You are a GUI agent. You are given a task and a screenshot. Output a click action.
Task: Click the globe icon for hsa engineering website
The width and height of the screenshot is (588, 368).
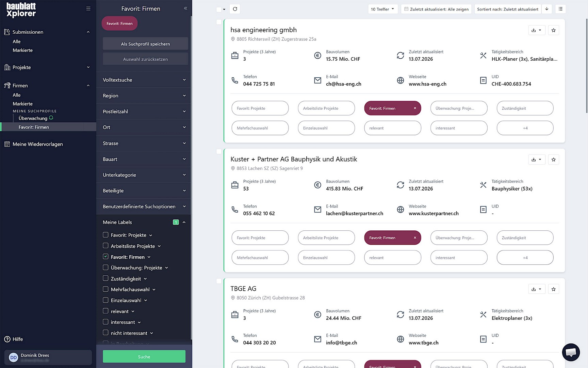[401, 80]
